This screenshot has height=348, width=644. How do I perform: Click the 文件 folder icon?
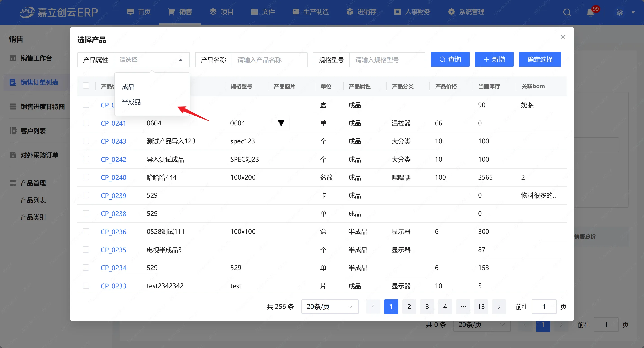pyautogui.click(x=254, y=12)
